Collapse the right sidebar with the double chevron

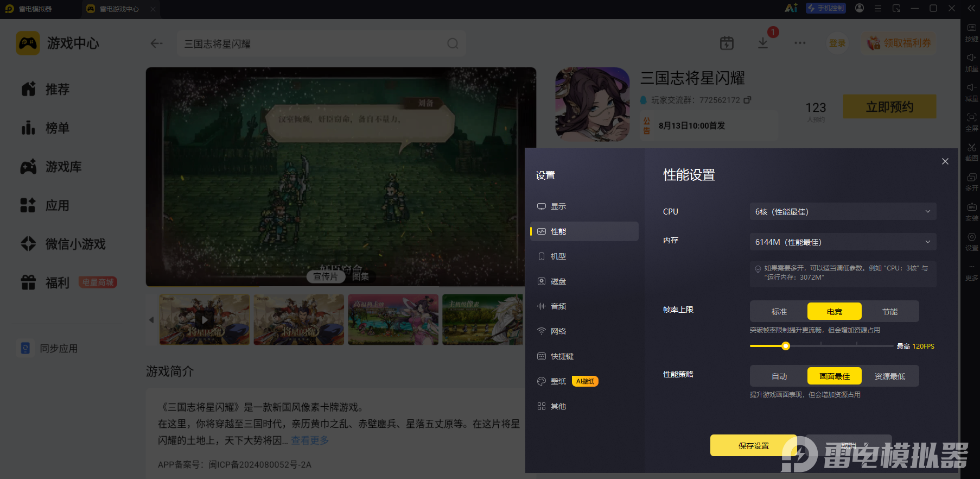coord(971,8)
